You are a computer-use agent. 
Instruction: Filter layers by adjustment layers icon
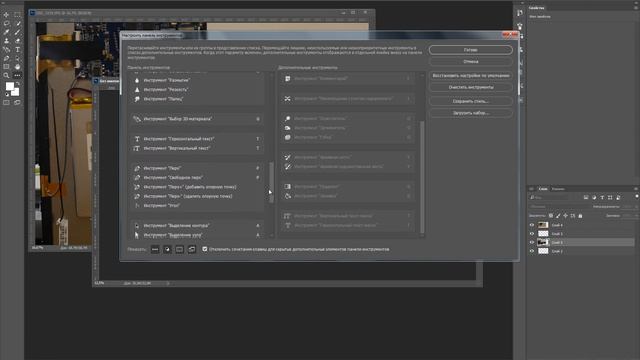pyautogui.click(x=594, y=198)
